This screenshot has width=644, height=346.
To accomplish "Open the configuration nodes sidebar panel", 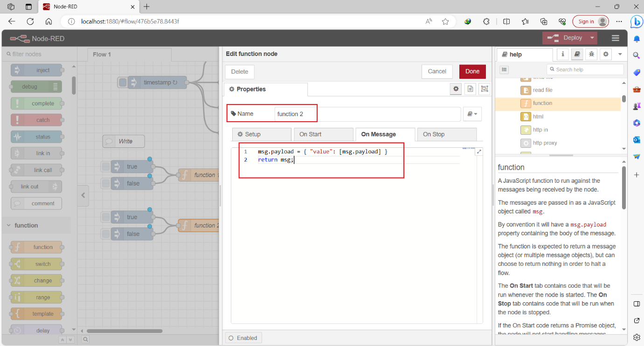I will pyautogui.click(x=605, y=54).
